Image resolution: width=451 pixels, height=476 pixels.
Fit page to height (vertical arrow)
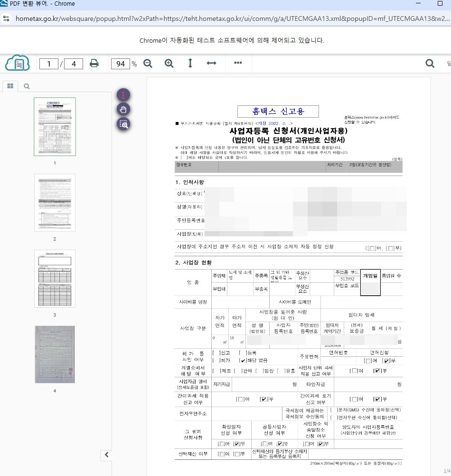(190, 63)
